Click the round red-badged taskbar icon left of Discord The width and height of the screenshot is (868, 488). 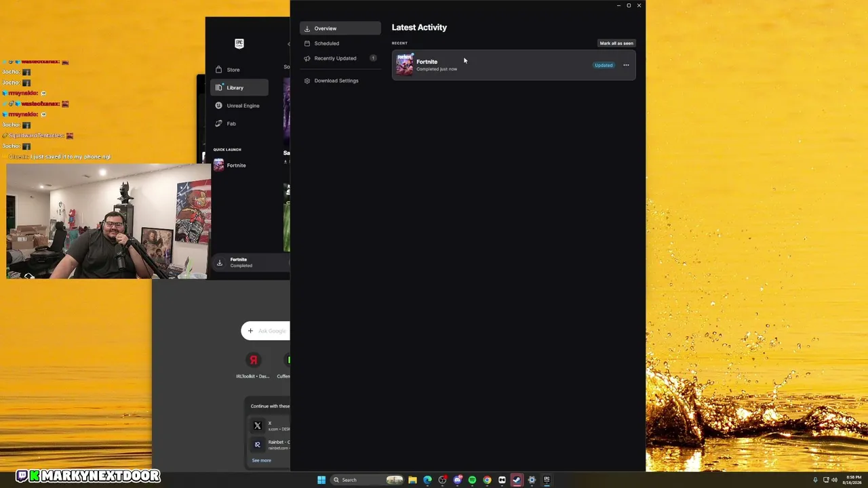coord(443,480)
